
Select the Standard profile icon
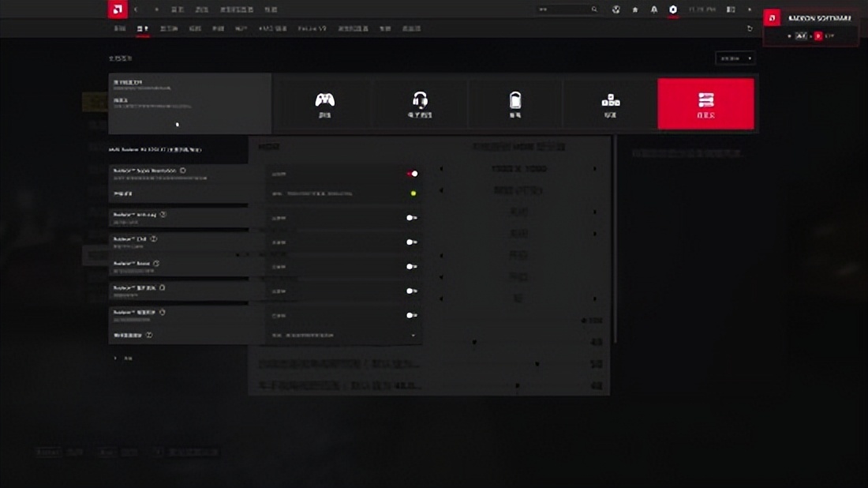[610, 104]
